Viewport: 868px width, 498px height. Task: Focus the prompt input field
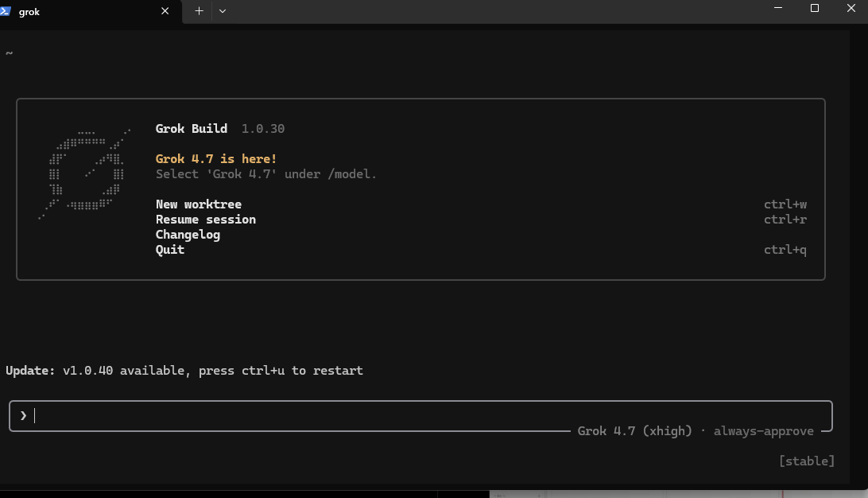point(420,415)
